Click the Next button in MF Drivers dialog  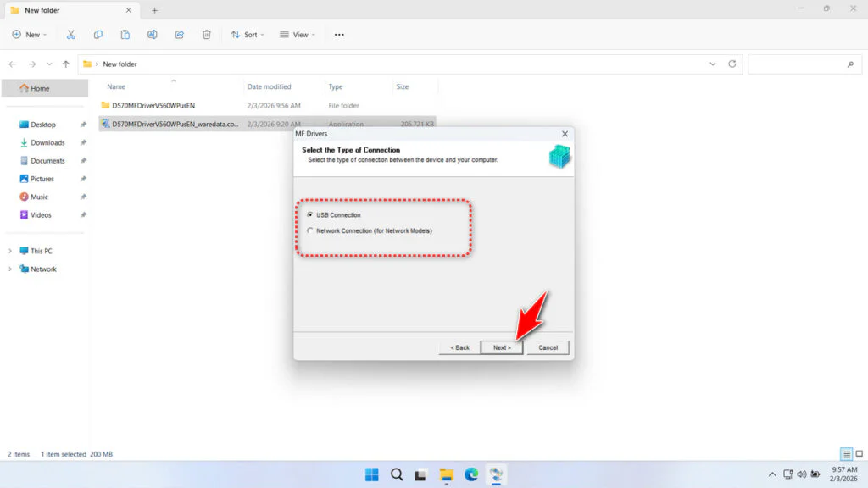click(502, 347)
